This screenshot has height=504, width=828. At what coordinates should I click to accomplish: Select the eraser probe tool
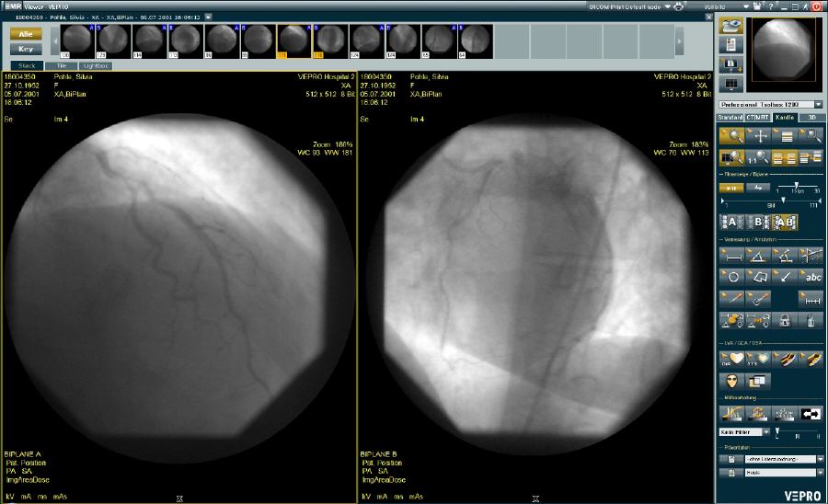(758, 299)
